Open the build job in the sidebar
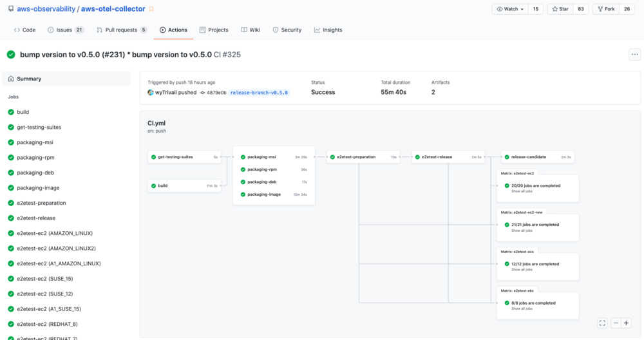Screen dimensions: 644x340 pyautogui.click(x=23, y=112)
